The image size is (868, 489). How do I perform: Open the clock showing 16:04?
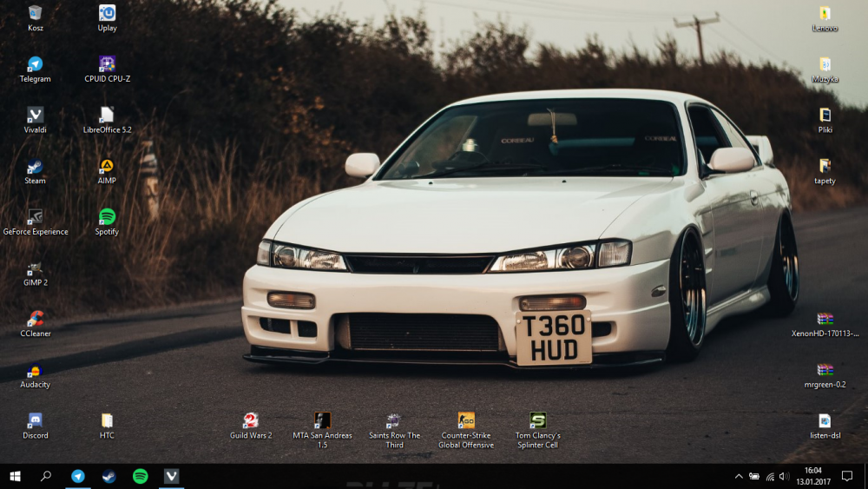click(x=813, y=476)
